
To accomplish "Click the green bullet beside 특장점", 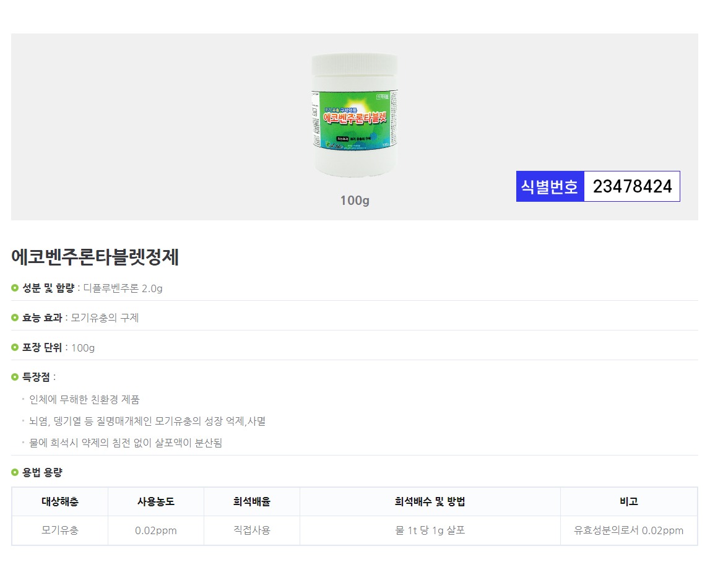I will click(x=15, y=377).
